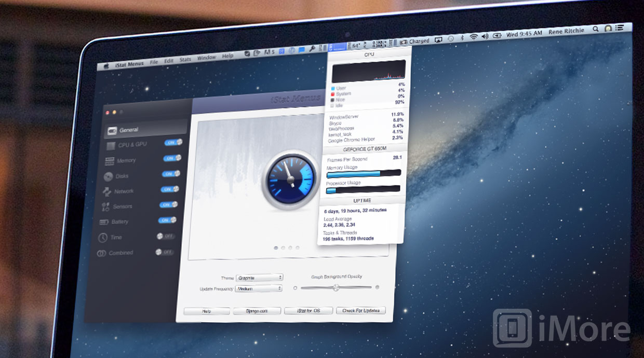Select the first blue page indicator dot
The width and height of the screenshot is (644, 358).
[276, 248]
